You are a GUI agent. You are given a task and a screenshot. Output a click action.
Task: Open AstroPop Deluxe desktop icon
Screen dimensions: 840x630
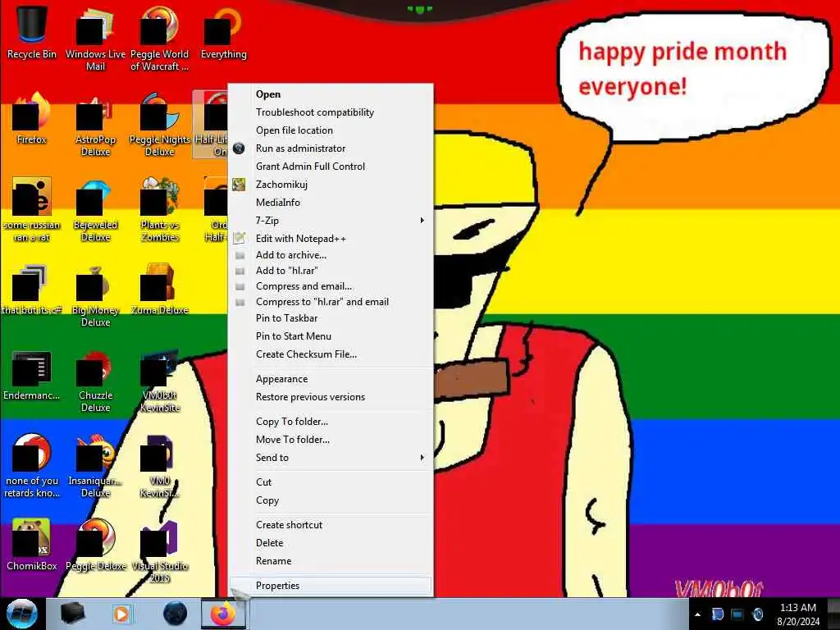95,125
